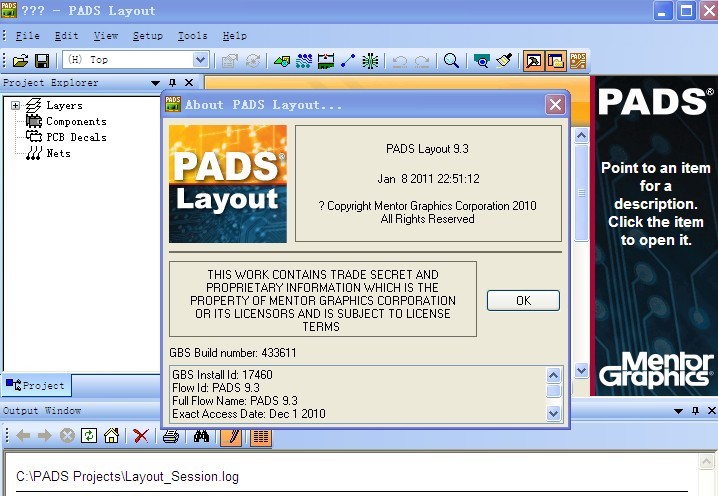Select the Zoom magnifier tool

[x=451, y=60]
